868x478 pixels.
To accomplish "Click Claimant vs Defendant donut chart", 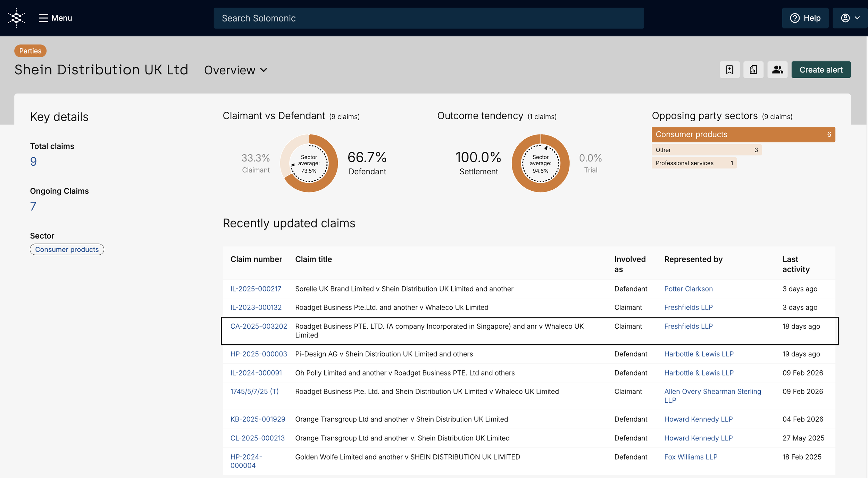I will [309, 163].
